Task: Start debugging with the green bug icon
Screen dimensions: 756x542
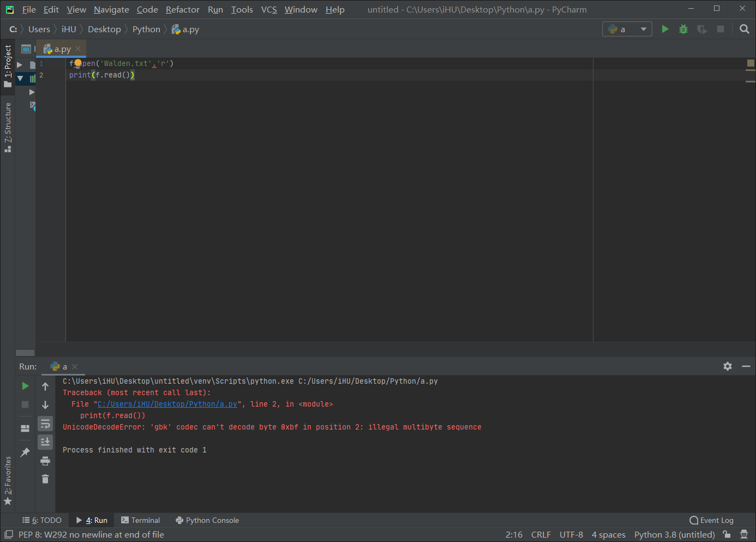Action: [683, 29]
